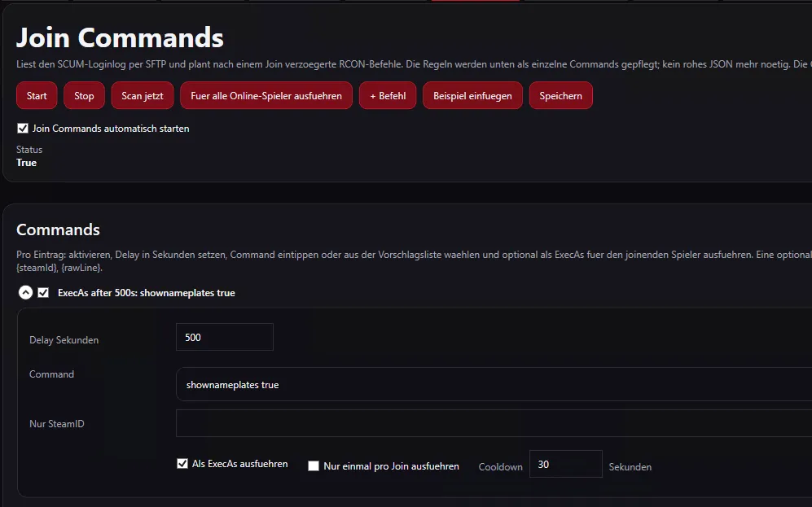Click the ExecAs after 500s entry title
The image size is (812, 507).
[x=147, y=293]
